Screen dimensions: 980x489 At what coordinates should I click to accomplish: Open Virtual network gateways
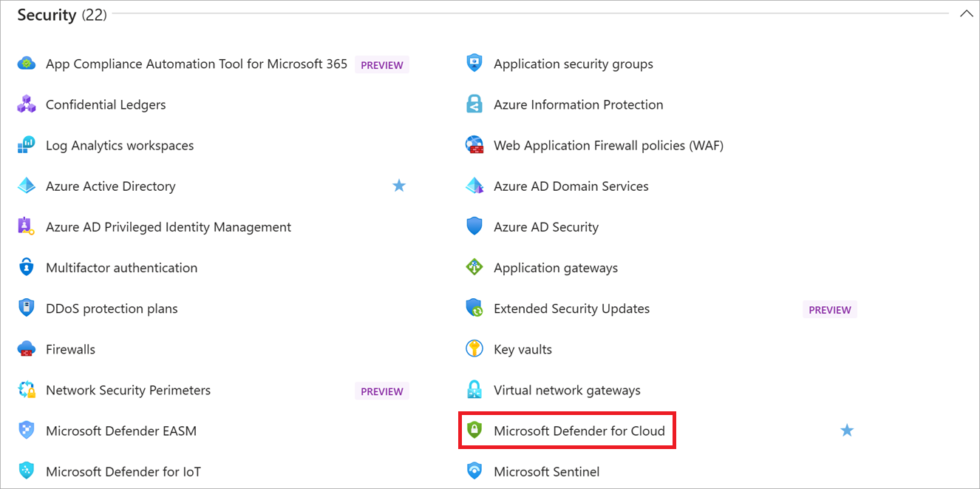(x=567, y=389)
